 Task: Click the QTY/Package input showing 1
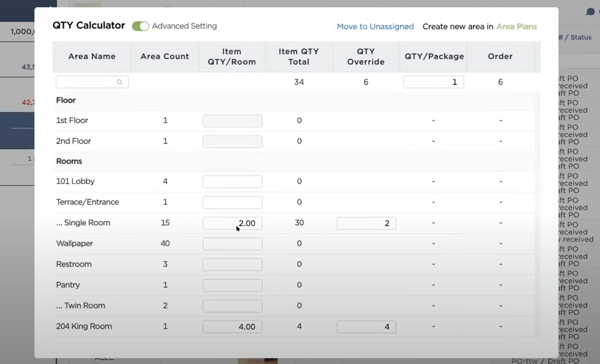[x=433, y=82]
